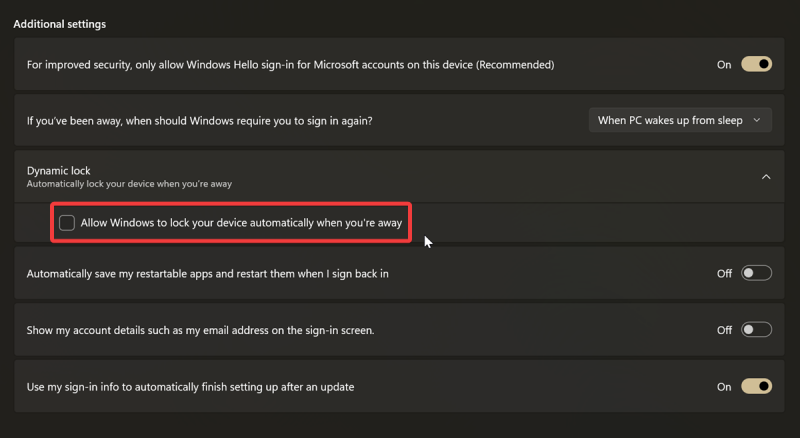Click the "On" label beside sign-in info toggle
Screen dimensions: 800x438
(x=724, y=386)
